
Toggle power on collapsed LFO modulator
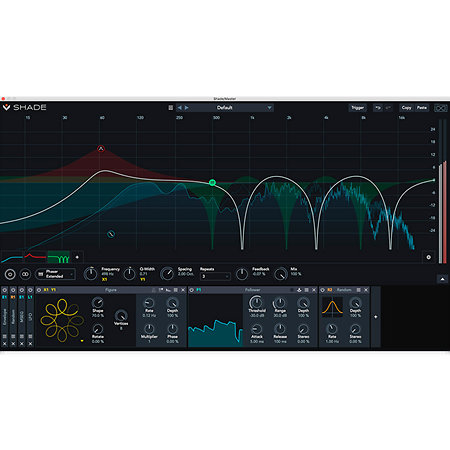click(x=30, y=290)
